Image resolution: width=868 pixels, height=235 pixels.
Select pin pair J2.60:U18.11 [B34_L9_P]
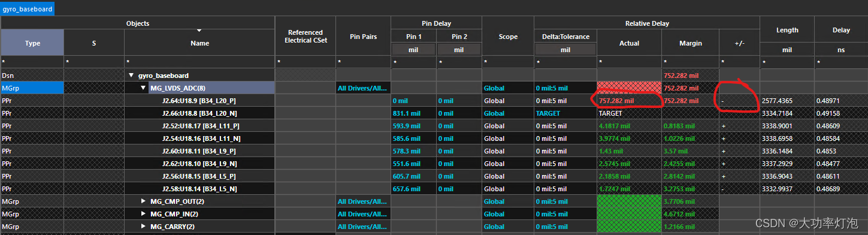(x=199, y=151)
